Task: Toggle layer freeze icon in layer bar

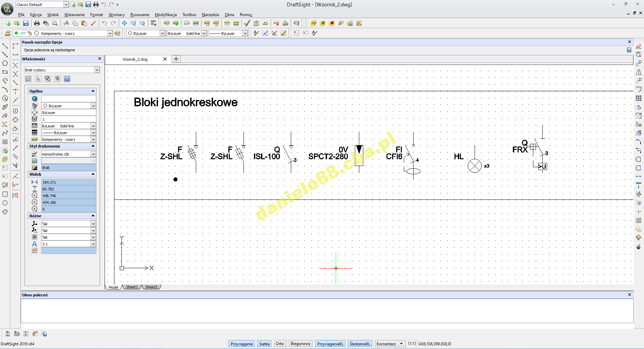Action: pos(23,33)
